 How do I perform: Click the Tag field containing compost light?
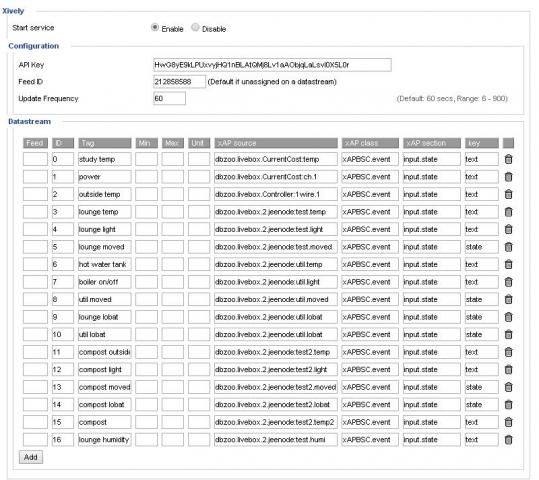[104, 370]
